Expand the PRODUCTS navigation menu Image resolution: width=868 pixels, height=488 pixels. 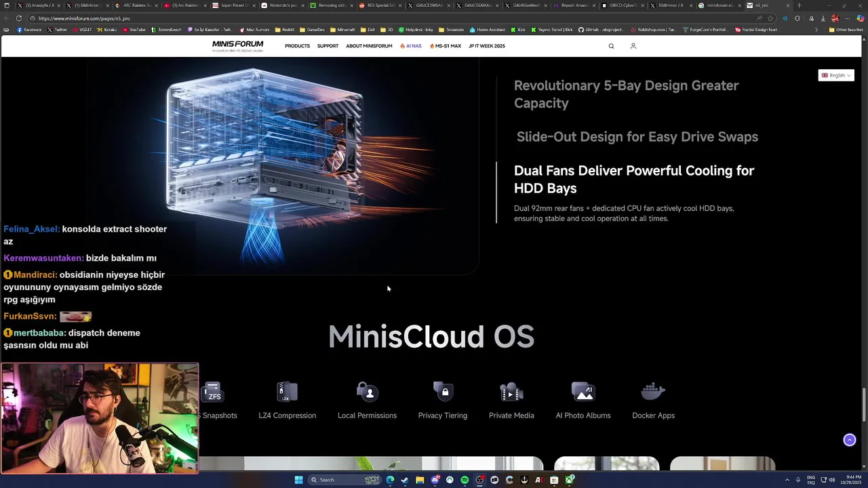point(297,46)
